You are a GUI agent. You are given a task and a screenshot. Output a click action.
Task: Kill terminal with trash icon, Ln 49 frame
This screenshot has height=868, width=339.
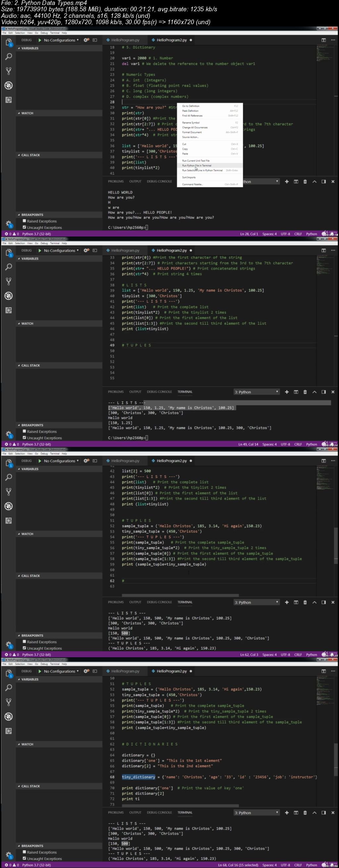(305, 392)
